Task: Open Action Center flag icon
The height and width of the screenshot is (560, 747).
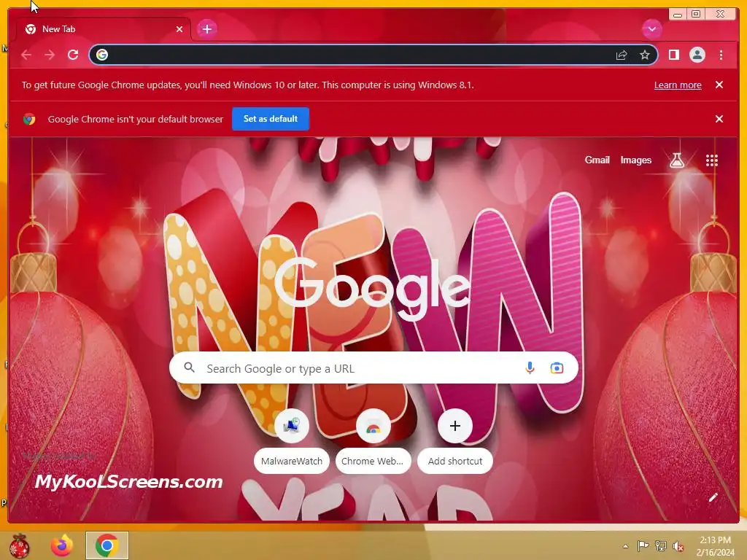Action: point(643,545)
